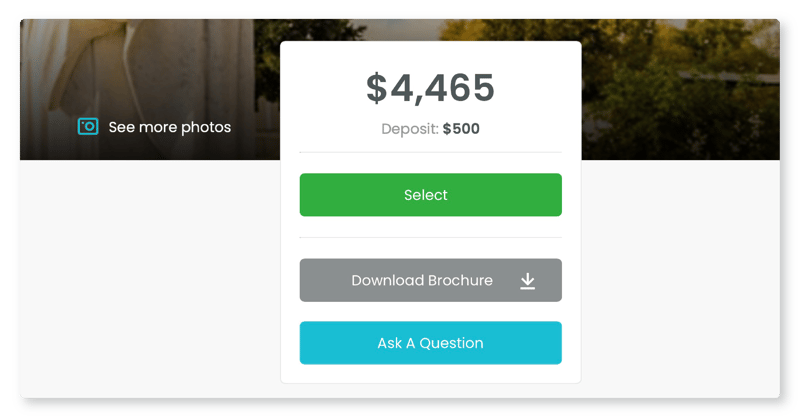This screenshot has height=417, width=800.
Task: Click the bold $500 deposit amount
Action: tap(461, 129)
